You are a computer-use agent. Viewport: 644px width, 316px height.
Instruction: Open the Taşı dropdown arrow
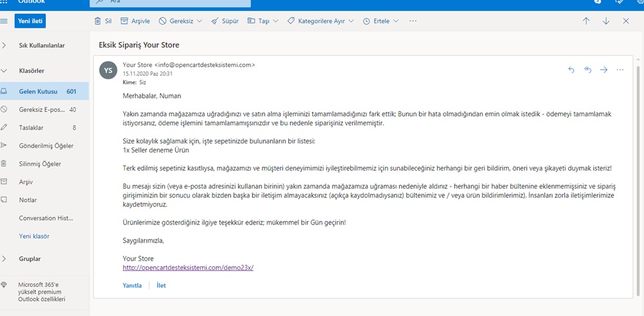point(276,21)
